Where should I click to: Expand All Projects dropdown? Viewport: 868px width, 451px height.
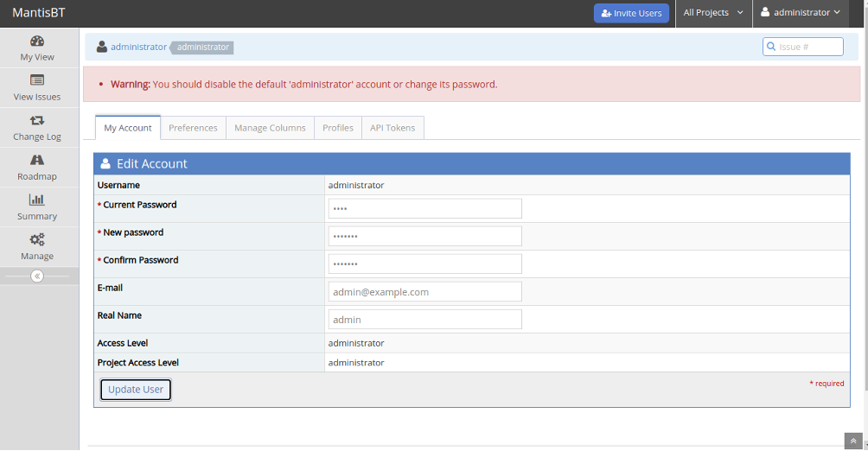tap(713, 13)
